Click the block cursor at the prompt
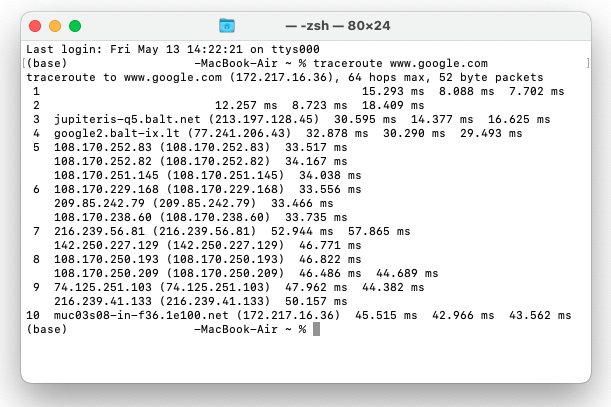 pos(316,329)
